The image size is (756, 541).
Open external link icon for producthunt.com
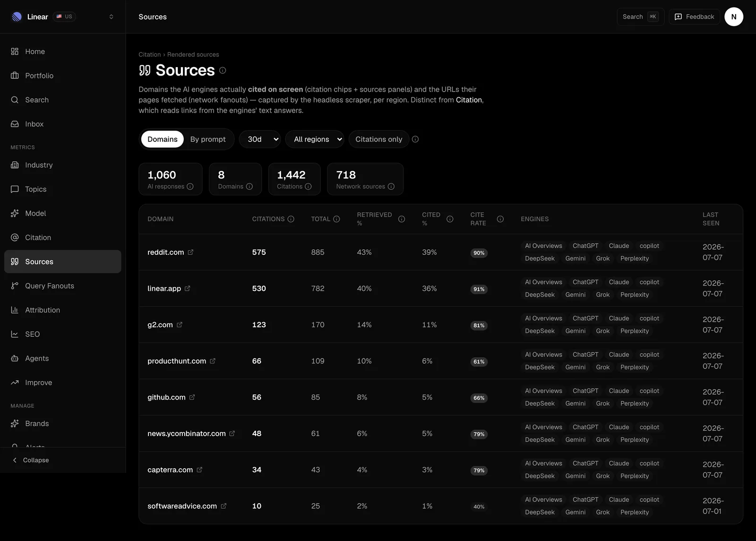[213, 361]
